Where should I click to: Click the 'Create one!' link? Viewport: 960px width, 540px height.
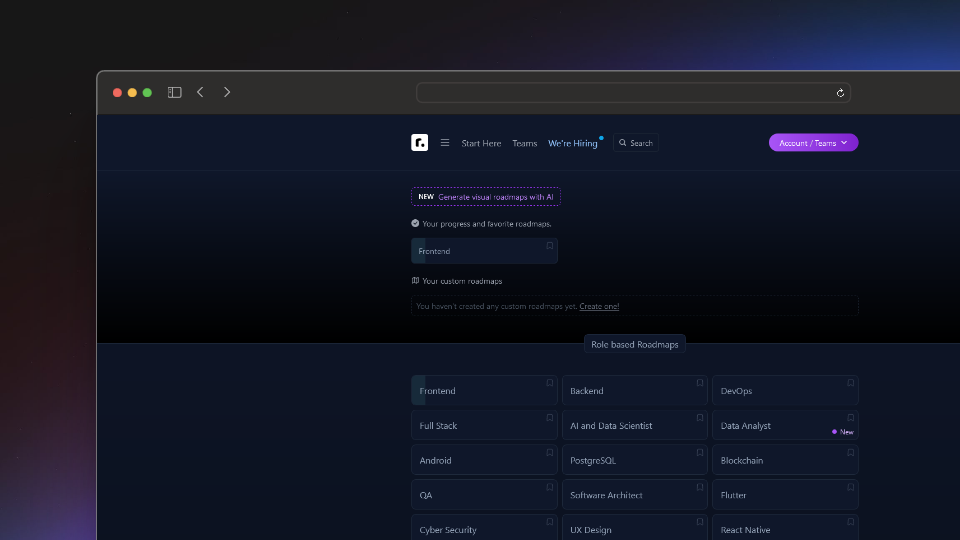pos(599,306)
